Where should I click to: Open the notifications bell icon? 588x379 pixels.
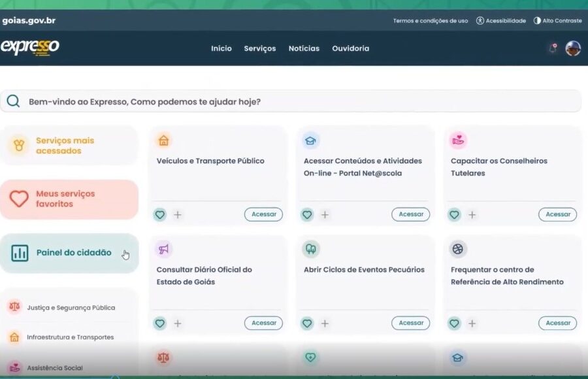(553, 48)
